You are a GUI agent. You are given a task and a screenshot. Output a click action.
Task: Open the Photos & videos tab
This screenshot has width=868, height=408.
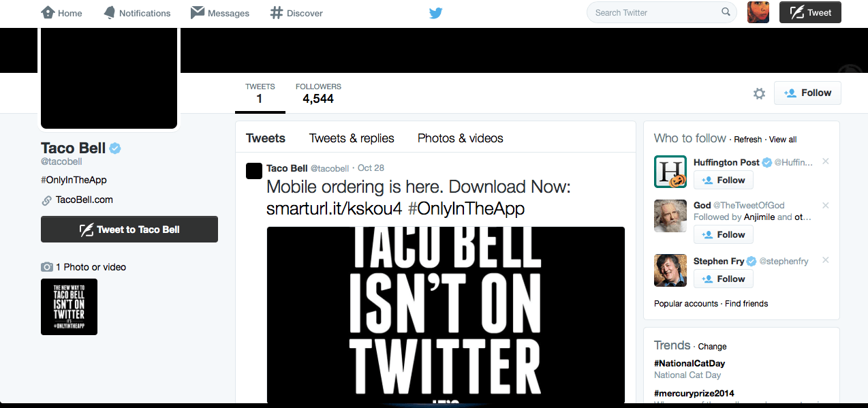(x=460, y=138)
